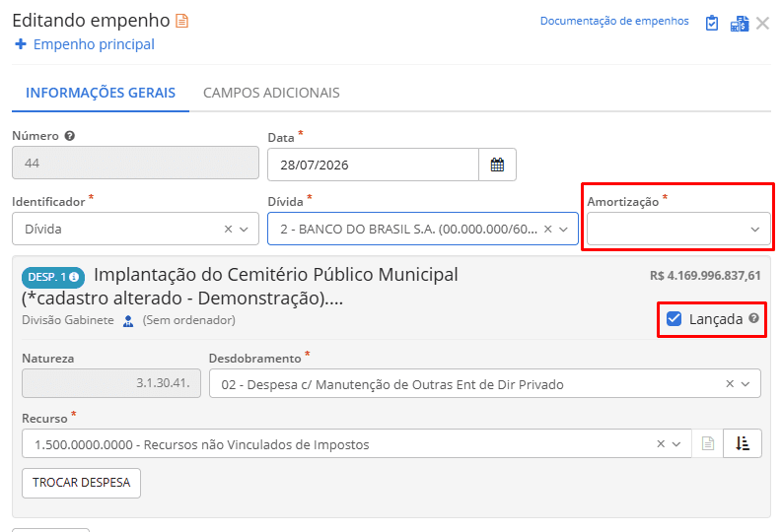781x532 pixels.
Task: Click the clipboard check icon in header
Action: tap(712, 23)
